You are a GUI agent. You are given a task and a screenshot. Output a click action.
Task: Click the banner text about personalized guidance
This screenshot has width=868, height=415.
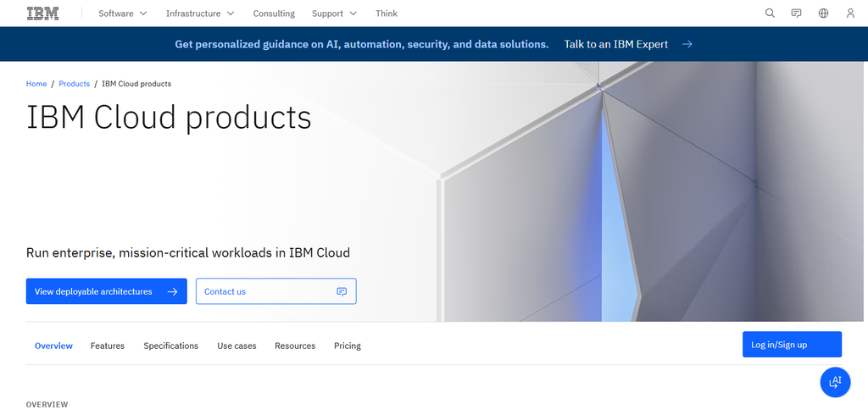pos(362,44)
